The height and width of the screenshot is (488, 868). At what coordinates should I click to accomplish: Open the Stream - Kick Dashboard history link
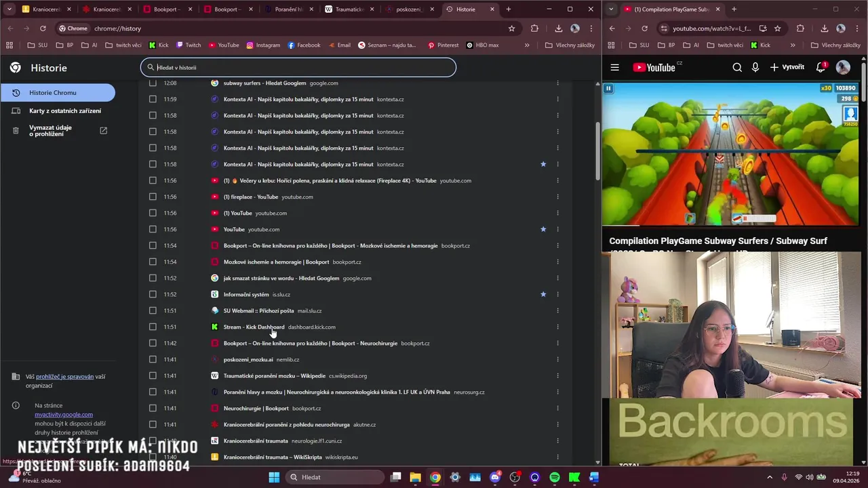pyautogui.click(x=254, y=327)
